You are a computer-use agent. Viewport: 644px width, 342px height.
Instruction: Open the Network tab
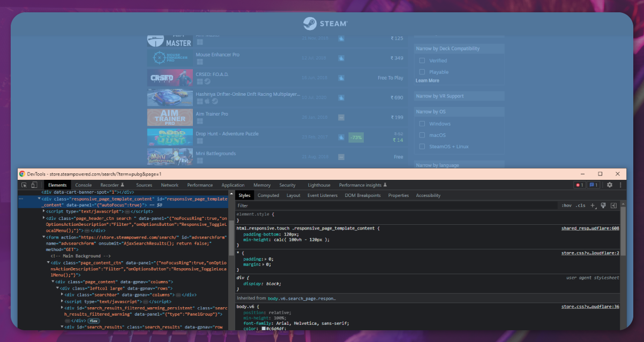(170, 185)
